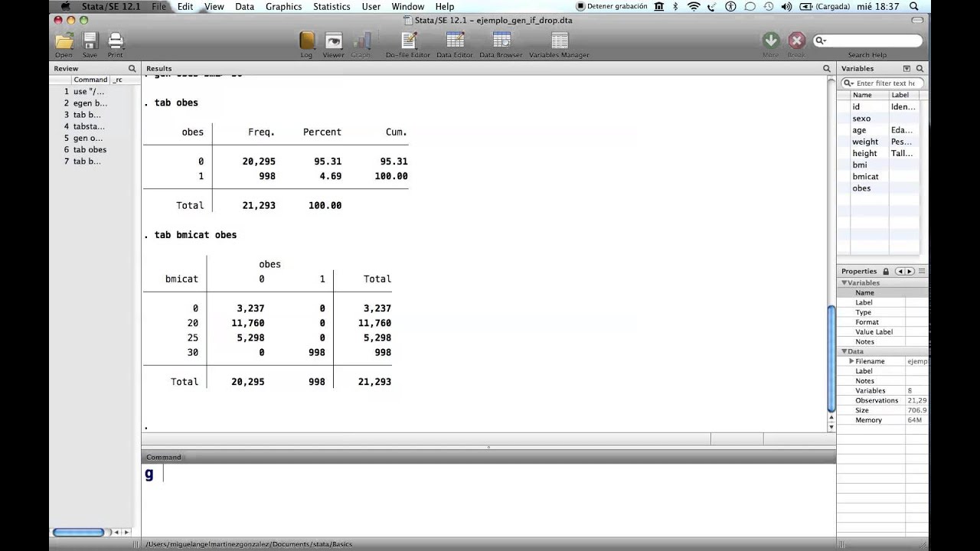Toggle the lock icon in Properties panel
The image size is (980, 551).
pyautogui.click(x=886, y=272)
